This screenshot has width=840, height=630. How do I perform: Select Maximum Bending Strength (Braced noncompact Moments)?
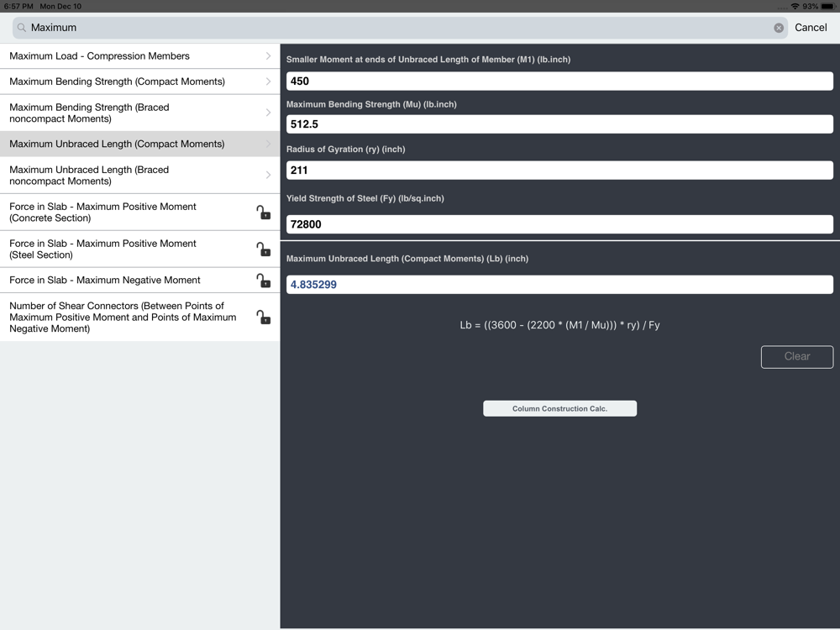[x=139, y=113]
